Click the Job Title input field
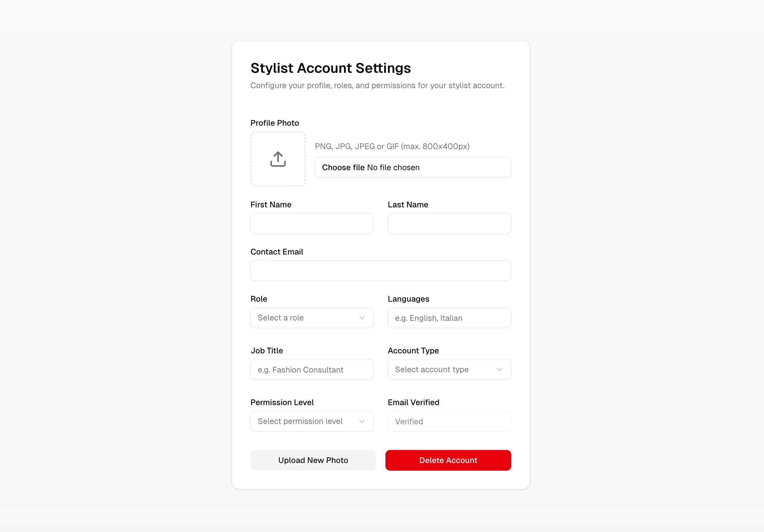Viewport: 764px width, 532px height. [312, 369]
